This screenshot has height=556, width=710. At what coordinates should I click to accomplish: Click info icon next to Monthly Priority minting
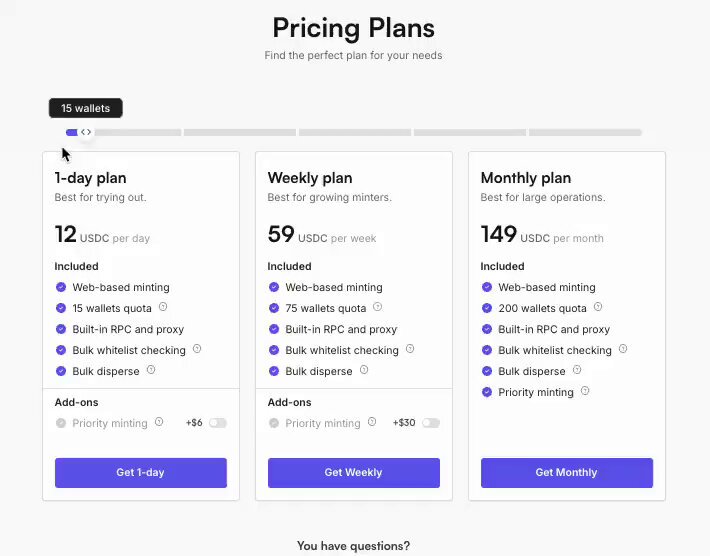click(585, 391)
